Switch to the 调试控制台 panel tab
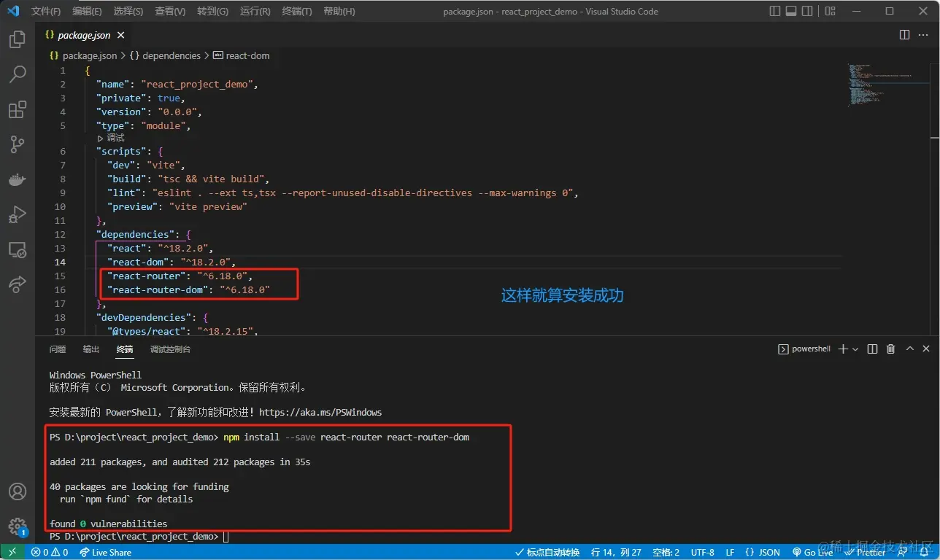 pyautogui.click(x=170, y=349)
